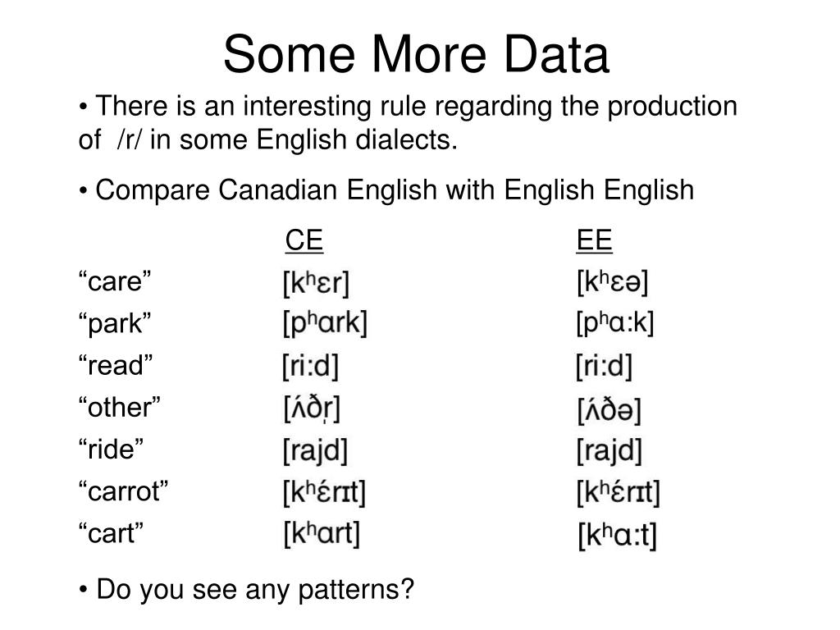The height and width of the screenshot is (630, 840).
Task: Click the CE transcription of carrot
Action: point(324,492)
